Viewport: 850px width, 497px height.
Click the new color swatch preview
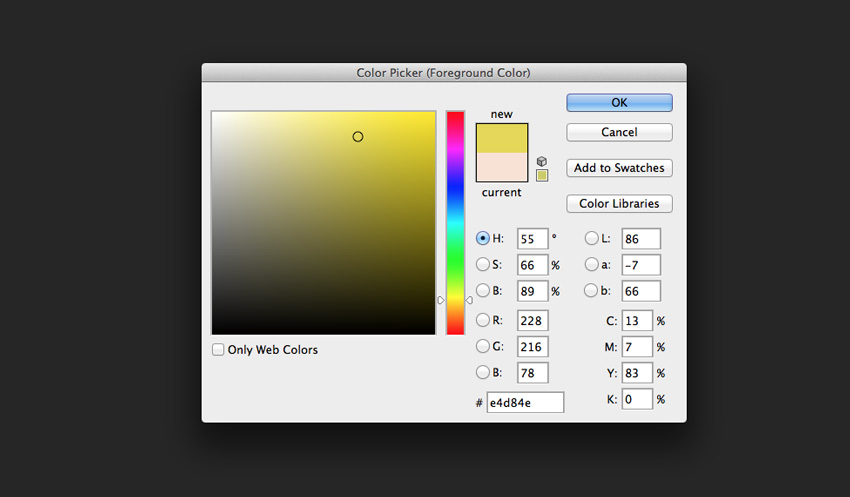[502, 138]
